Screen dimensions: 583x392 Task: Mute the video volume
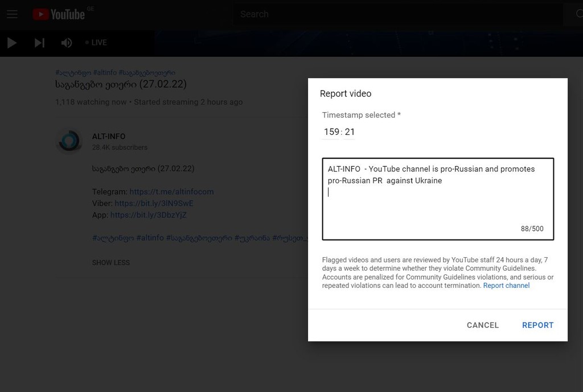click(67, 43)
